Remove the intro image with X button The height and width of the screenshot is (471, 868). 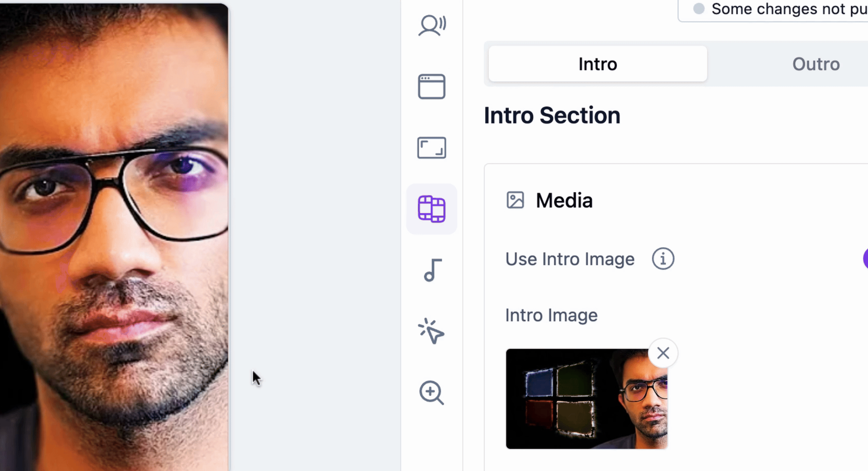(x=663, y=353)
